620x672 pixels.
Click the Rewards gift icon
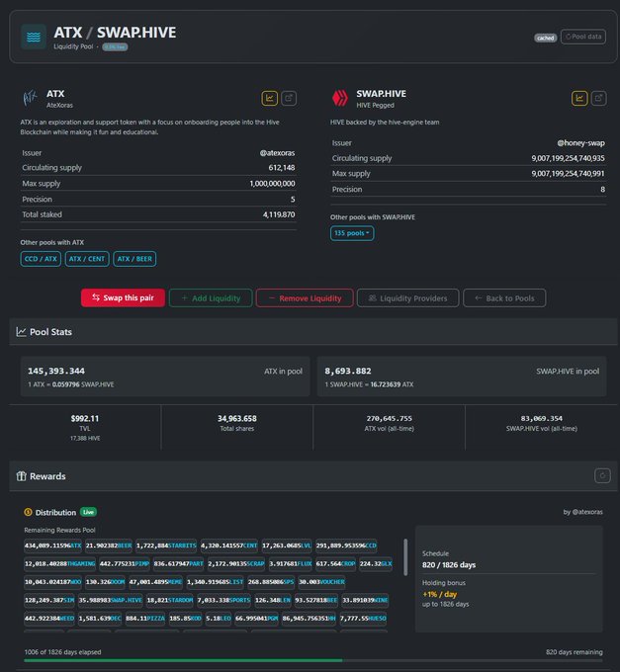21,476
